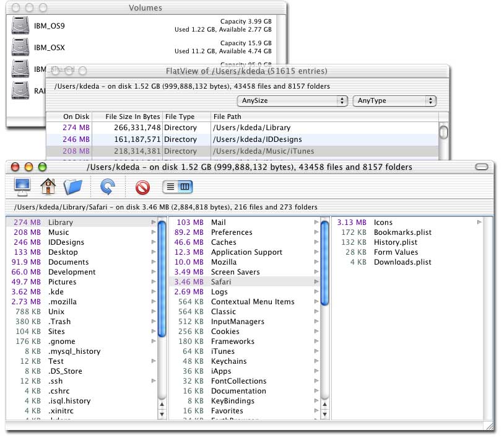This screenshot has height=440, width=504.
Task: Click the blue open-folder toolbar icon
Action: (x=73, y=186)
